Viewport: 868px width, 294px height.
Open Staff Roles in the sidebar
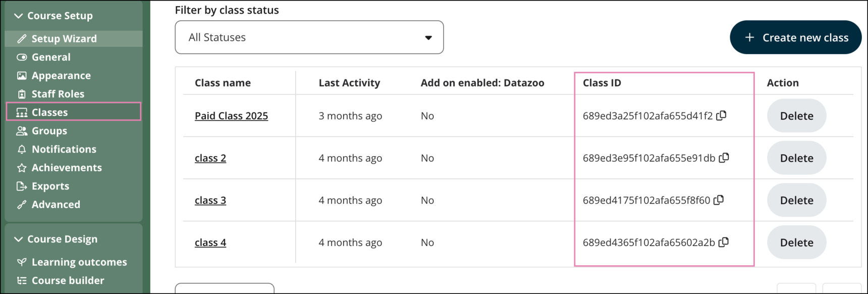58,94
